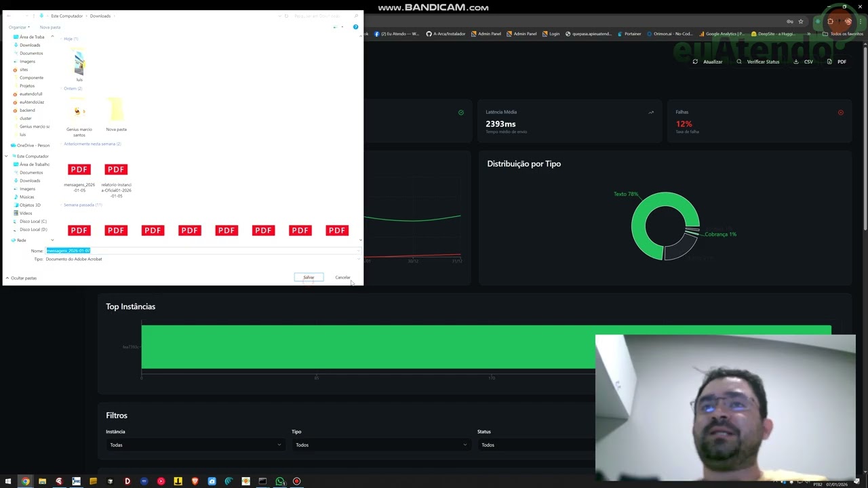Open Todos os favoritos bookmarks folder
This screenshot has width=868, height=488.
(843, 34)
